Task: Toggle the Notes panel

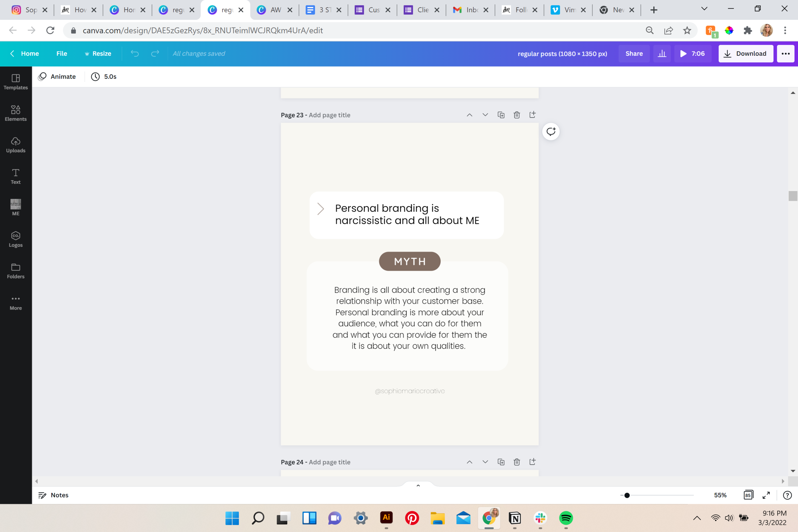Action: [x=53, y=495]
